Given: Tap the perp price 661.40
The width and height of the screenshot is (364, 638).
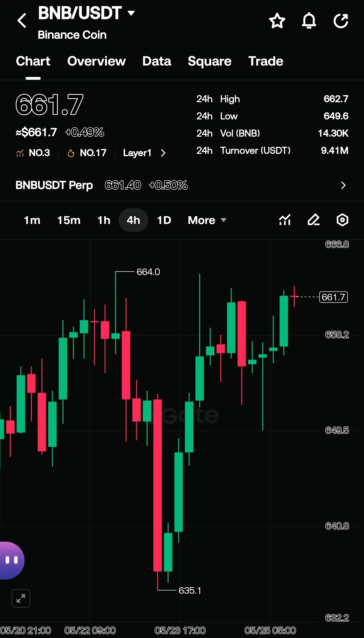Looking at the screenshot, I should click(123, 185).
